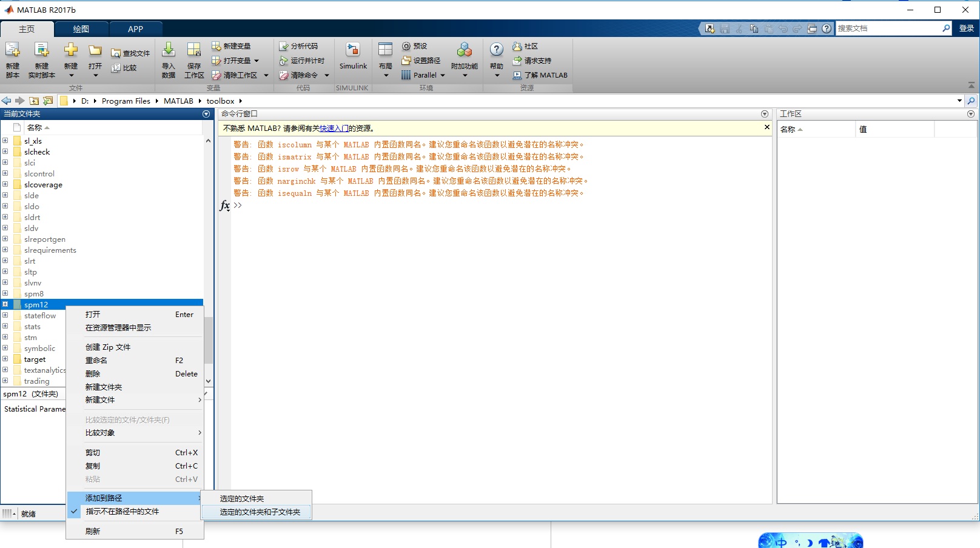This screenshot has height=548, width=980.
Task: Choose 刷新 in context menu
Action: pyautogui.click(x=135, y=532)
